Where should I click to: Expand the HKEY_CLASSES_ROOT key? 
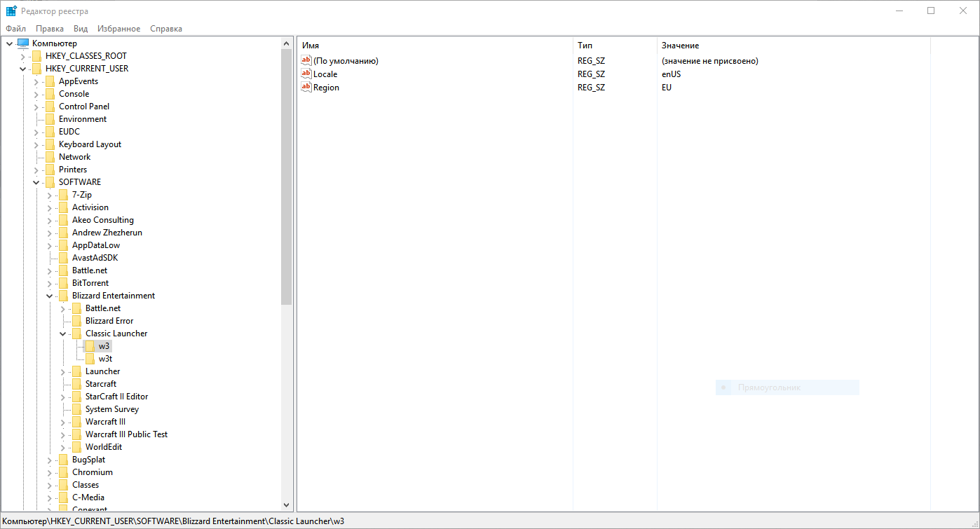[22, 56]
